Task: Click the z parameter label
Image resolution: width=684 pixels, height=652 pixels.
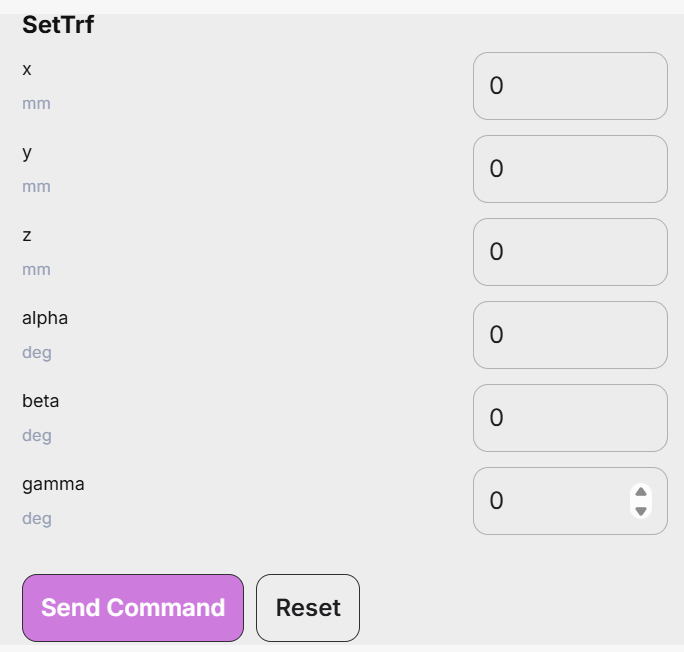Action: tap(27, 236)
